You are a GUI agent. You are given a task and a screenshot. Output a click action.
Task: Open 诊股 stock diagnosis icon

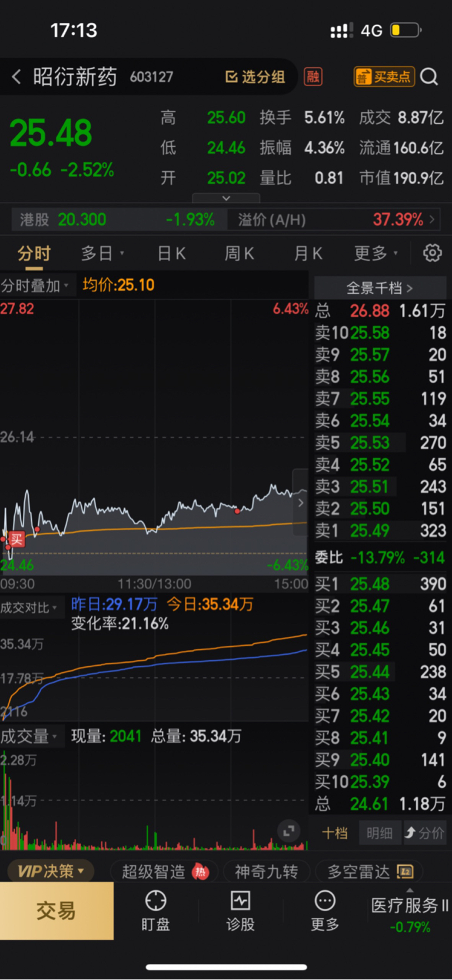coord(240,911)
